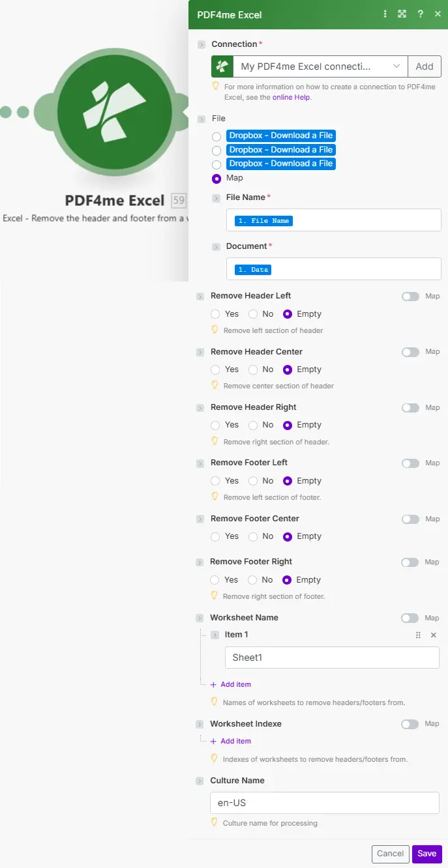Open the panel's three-dot options menu
The image size is (448, 868).
(385, 14)
